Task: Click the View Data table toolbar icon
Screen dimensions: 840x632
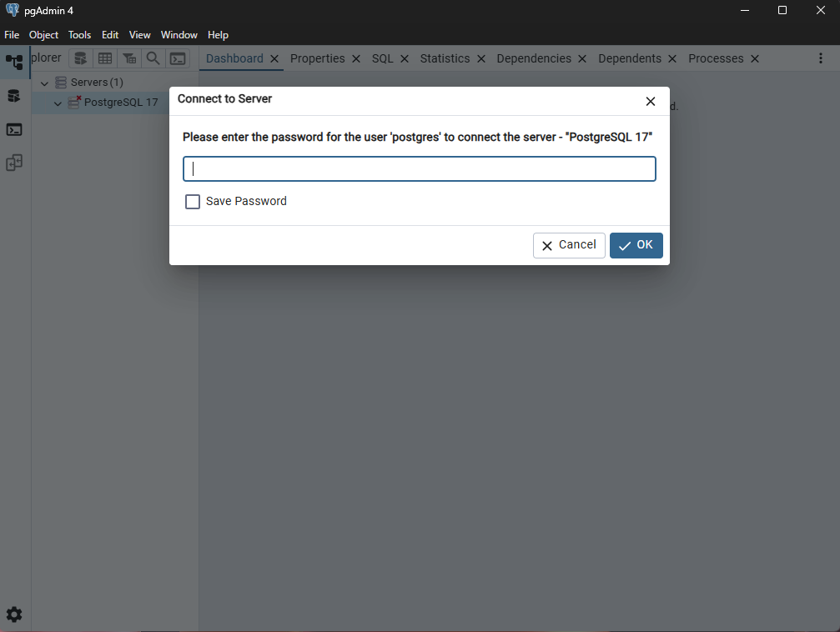Action: [105, 58]
